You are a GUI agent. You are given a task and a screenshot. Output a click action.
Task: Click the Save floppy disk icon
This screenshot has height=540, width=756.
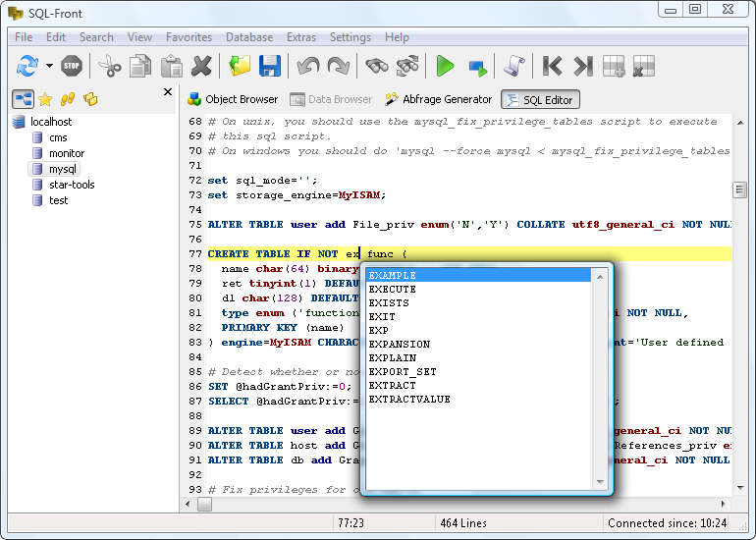[x=270, y=66]
